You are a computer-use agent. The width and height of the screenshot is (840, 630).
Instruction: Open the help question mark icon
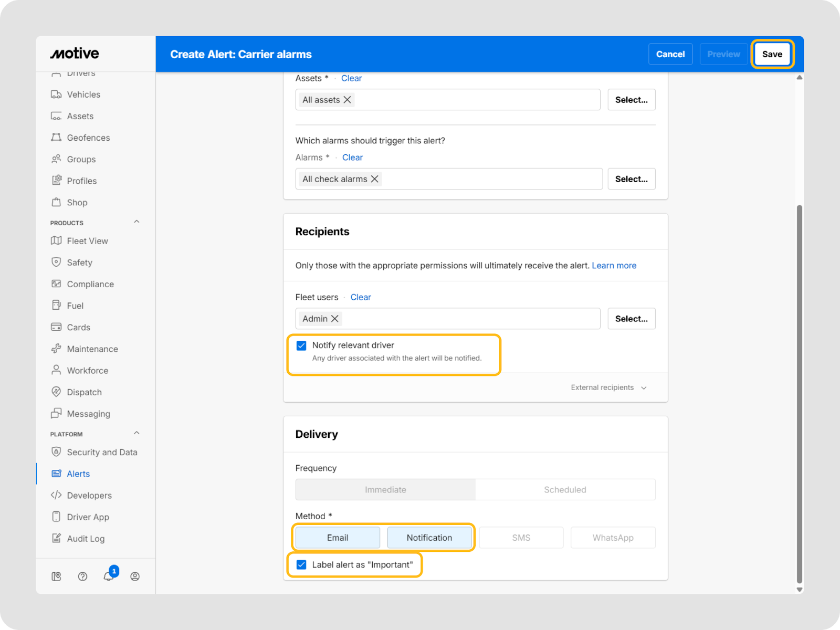pyautogui.click(x=82, y=576)
